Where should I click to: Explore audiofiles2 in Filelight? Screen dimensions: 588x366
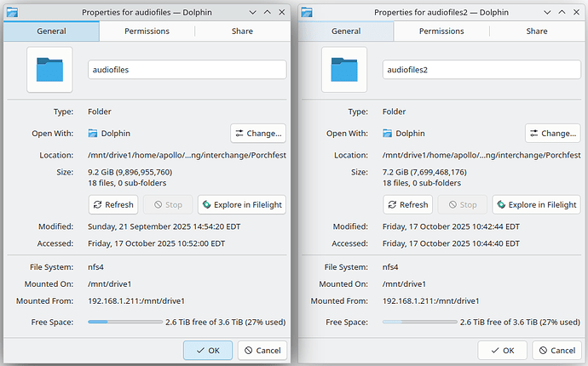pyautogui.click(x=536, y=204)
